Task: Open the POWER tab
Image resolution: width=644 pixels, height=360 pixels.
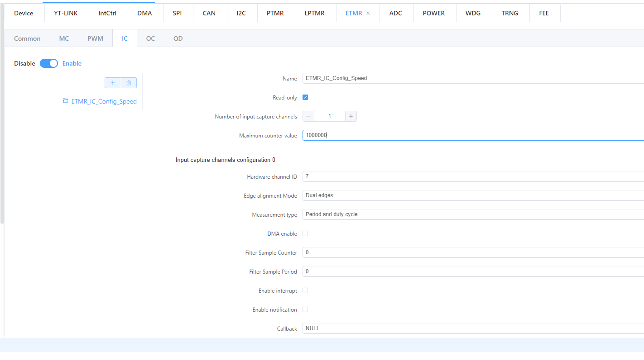Action: click(434, 13)
